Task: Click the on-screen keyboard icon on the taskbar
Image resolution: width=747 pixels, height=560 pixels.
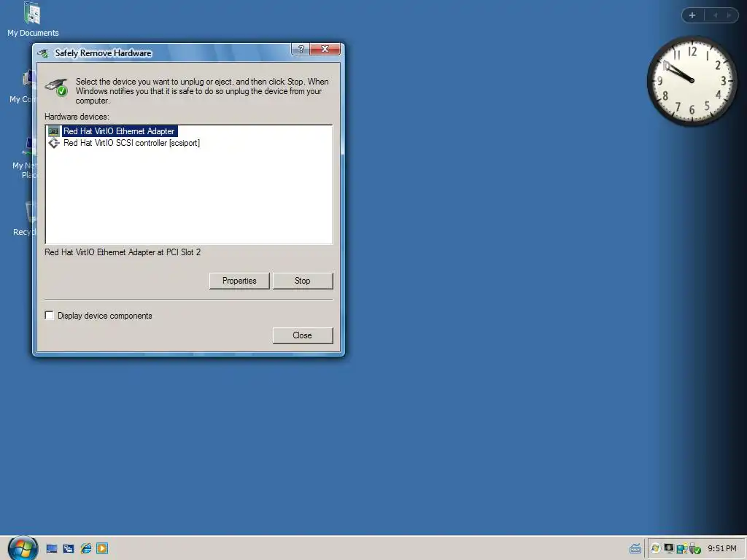Action: [x=635, y=549]
